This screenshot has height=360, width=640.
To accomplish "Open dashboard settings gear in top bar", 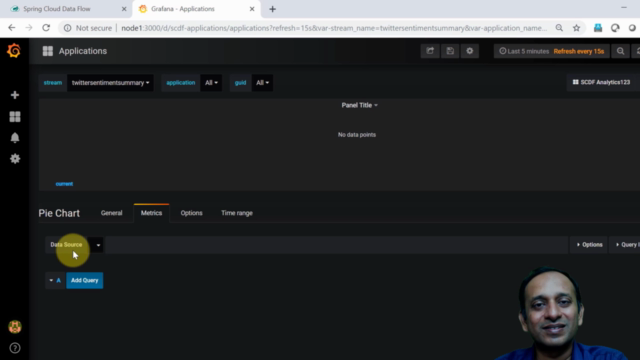I will [x=470, y=51].
